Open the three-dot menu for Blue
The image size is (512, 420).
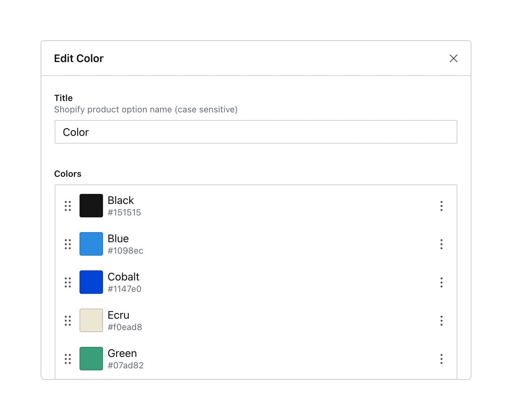[441, 244]
